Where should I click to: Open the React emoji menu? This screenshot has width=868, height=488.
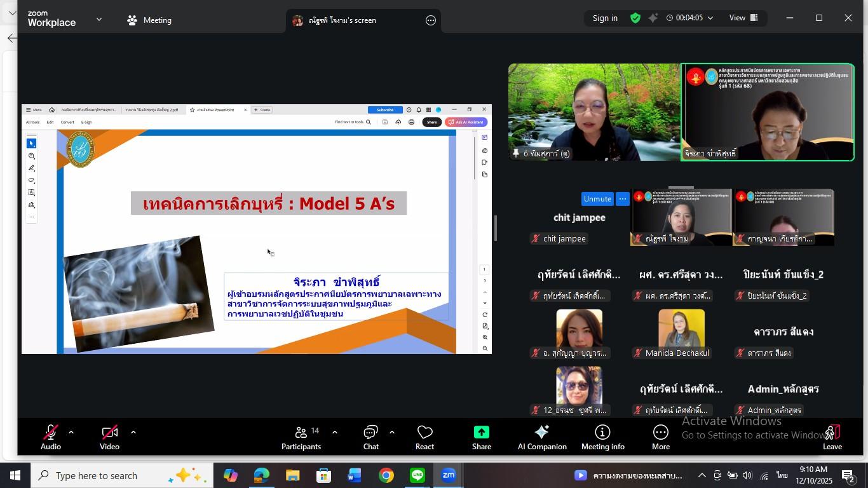tap(424, 438)
